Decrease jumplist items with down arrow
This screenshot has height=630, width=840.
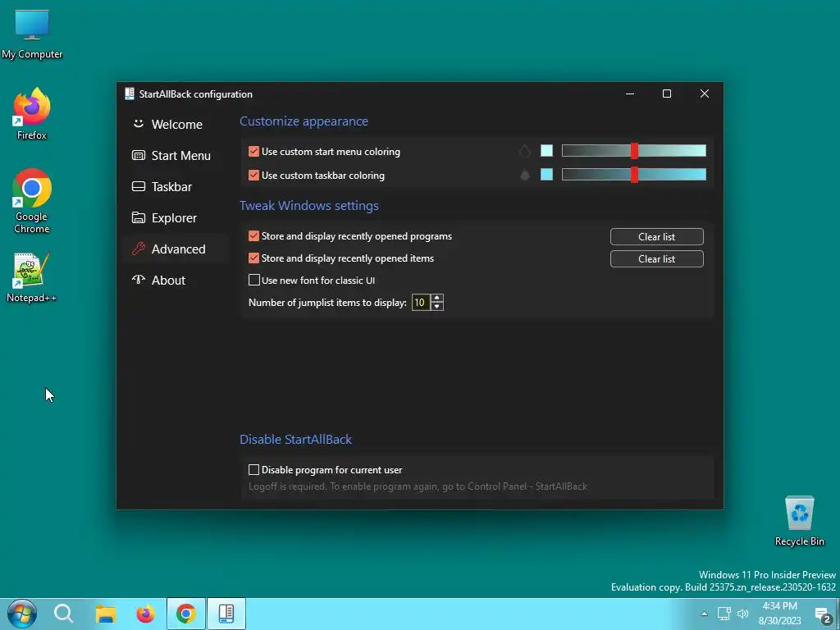pyautogui.click(x=437, y=307)
